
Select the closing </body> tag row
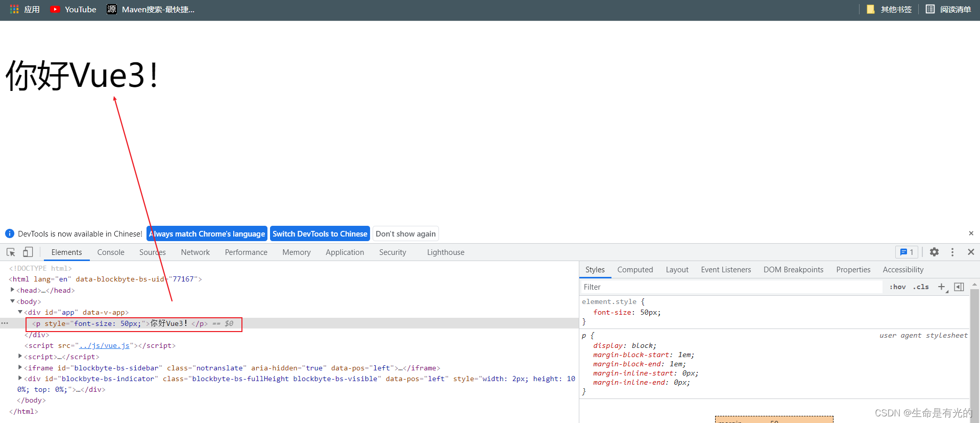point(31,401)
